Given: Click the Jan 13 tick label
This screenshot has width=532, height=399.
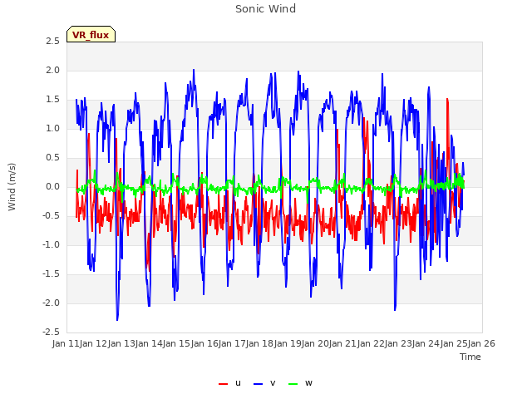Looking at the screenshot, I should click(x=121, y=343).
